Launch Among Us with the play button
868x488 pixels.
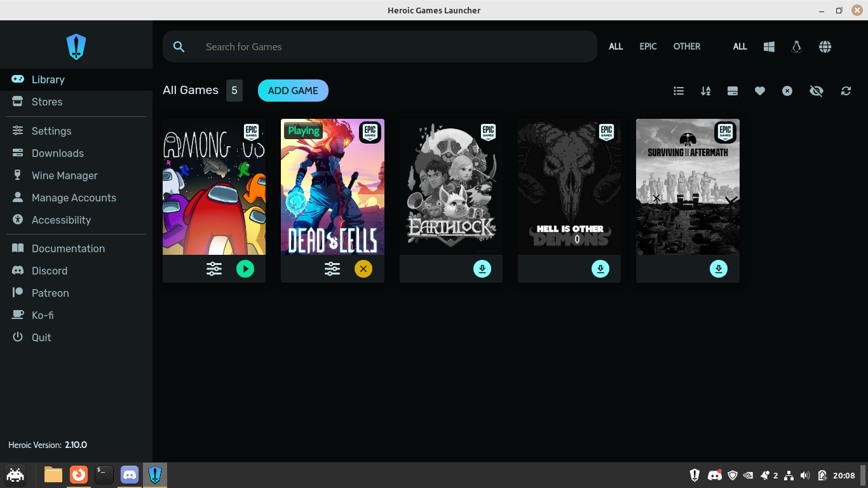coord(245,269)
